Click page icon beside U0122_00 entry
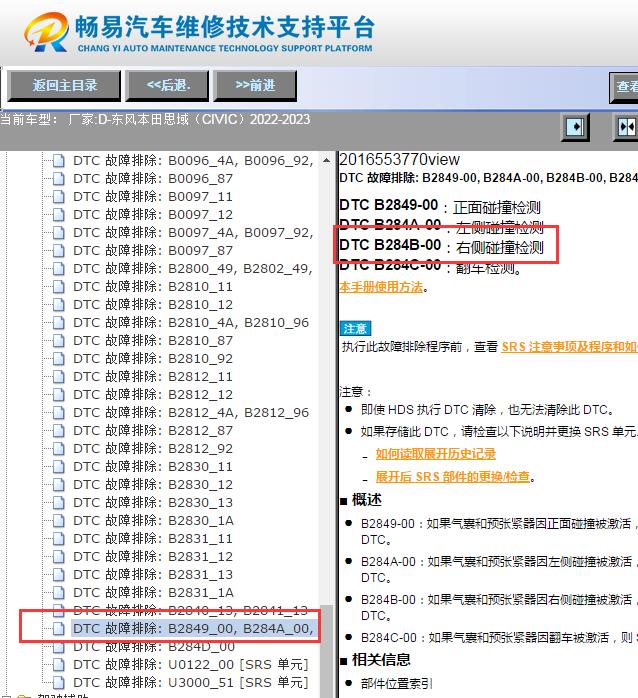The width and height of the screenshot is (638, 698). click(58, 665)
